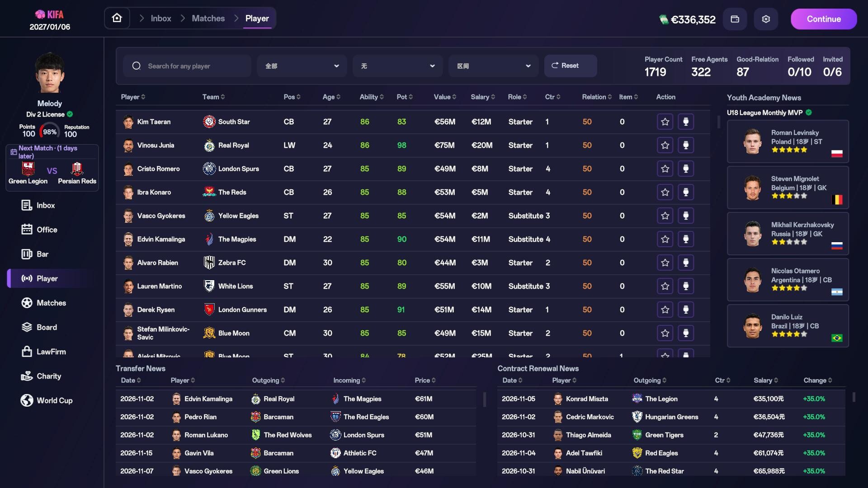The image size is (868, 488).
Task: Follow Edvin Kamalinga with star icon
Action: (x=665, y=239)
